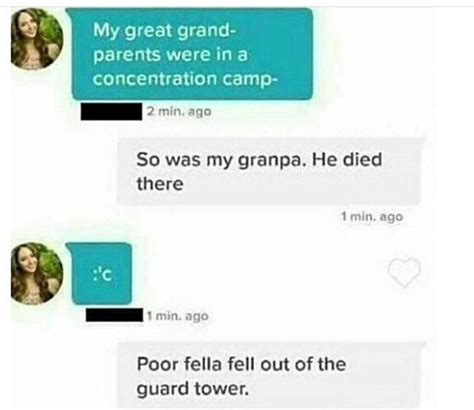Click the '2 min. ago' timestamp
The image size is (474, 410).
(179, 111)
